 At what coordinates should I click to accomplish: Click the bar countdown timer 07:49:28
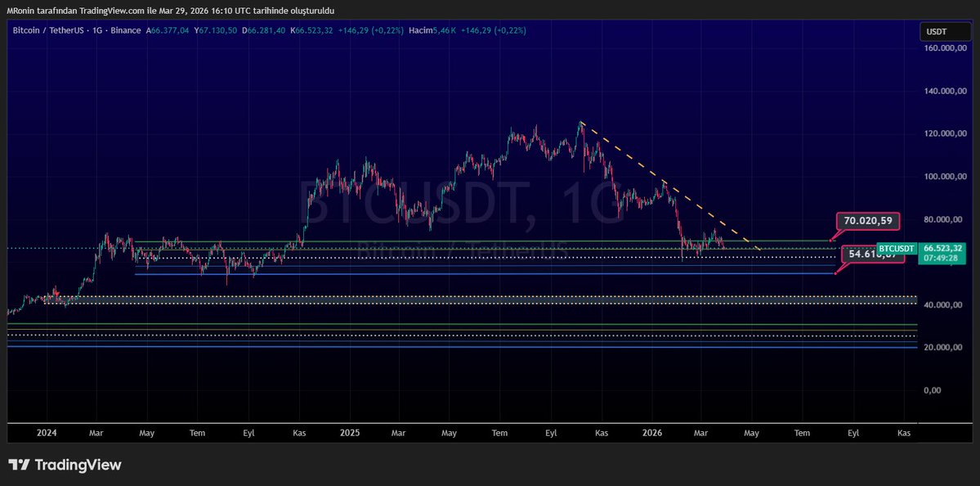(941, 258)
